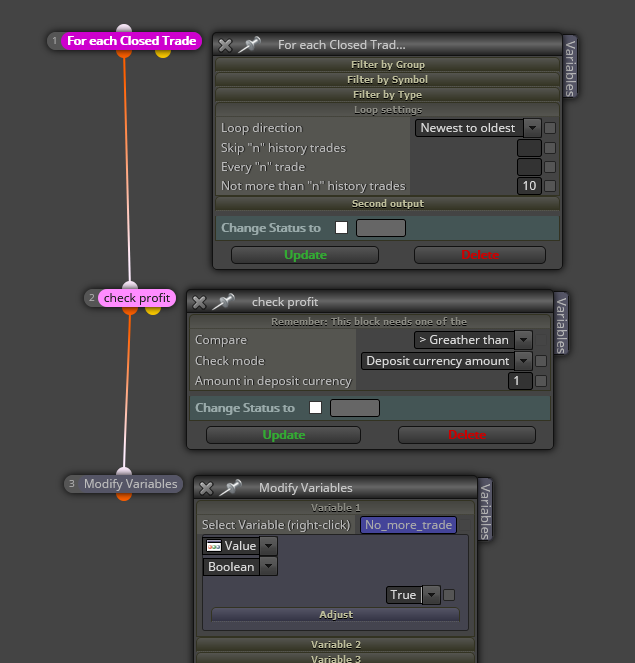
Task: Click yellow output connector of check profit node
Action: 153,311
